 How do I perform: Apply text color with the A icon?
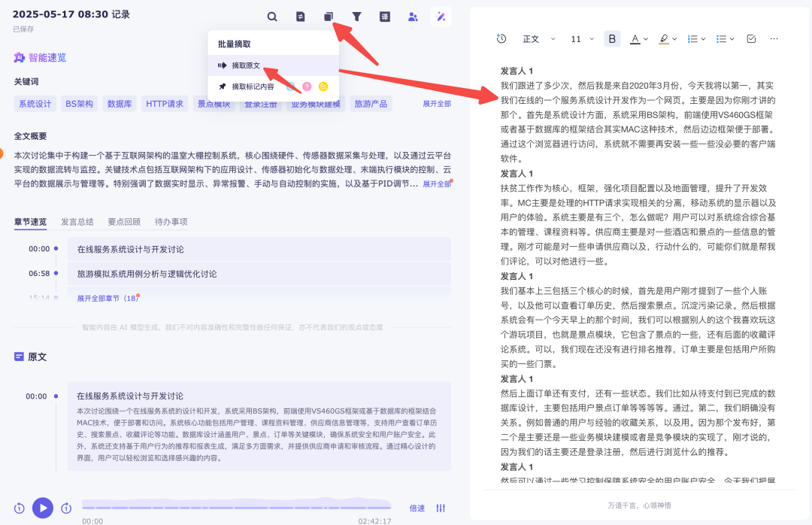point(635,39)
